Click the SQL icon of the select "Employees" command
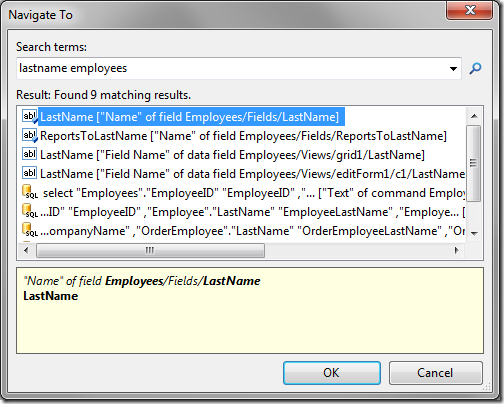The width and height of the screenshot is (504, 404). (30, 192)
